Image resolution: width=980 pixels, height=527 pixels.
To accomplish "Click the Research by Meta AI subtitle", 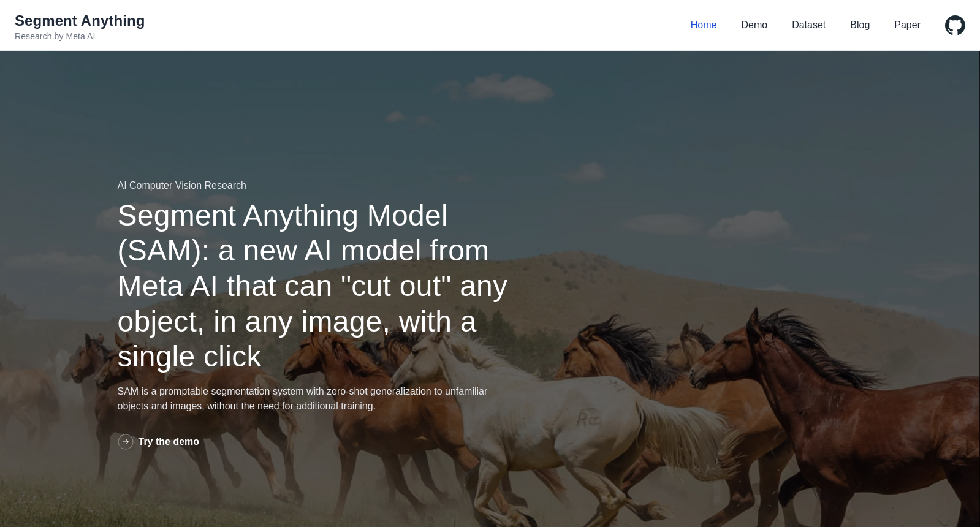I will (x=55, y=36).
